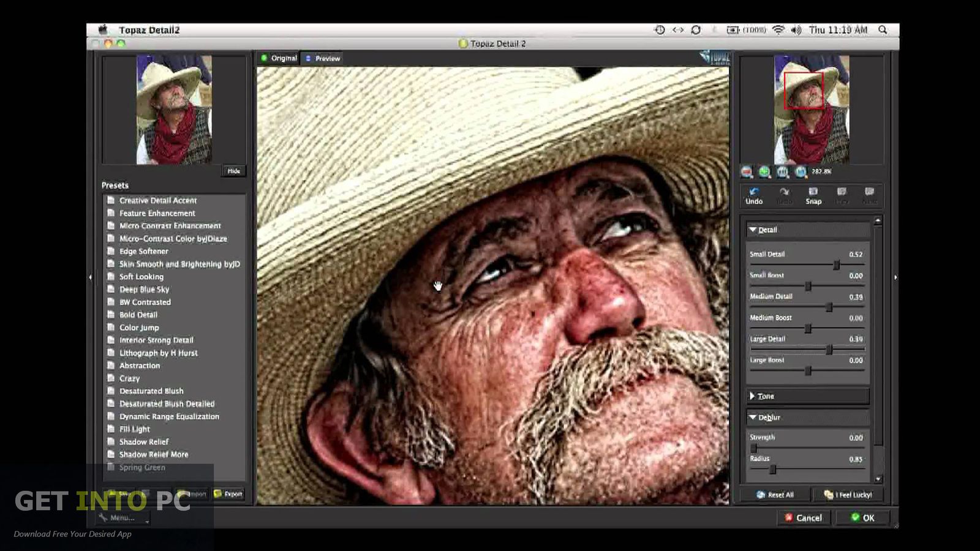Click the right edge arrow hiding settings panel
Viewport: 980px width, 551px height.
point(895,277)
